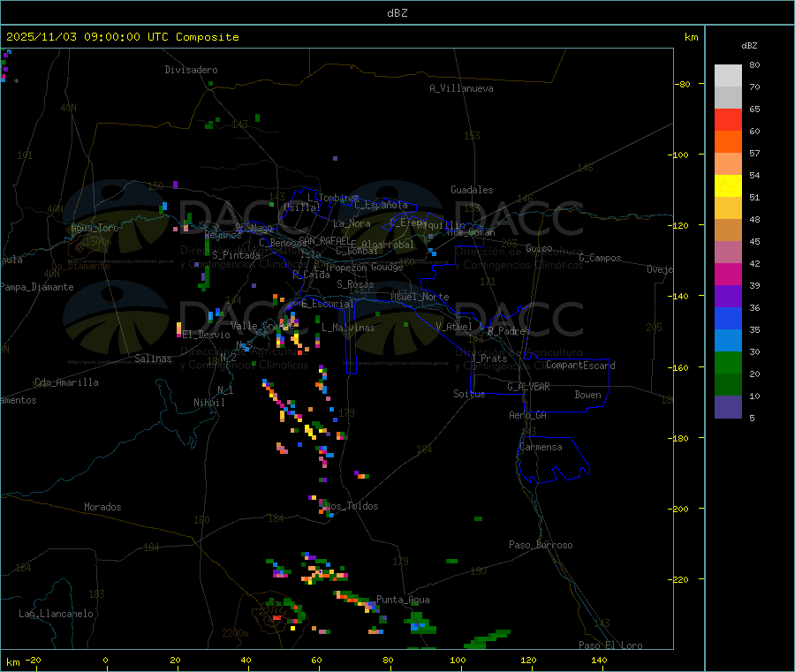Select the slate 5-10 dBZ legend swatch
Image resolution: width=795 pixels, height=672 pixels.
(x=728, y=407)
